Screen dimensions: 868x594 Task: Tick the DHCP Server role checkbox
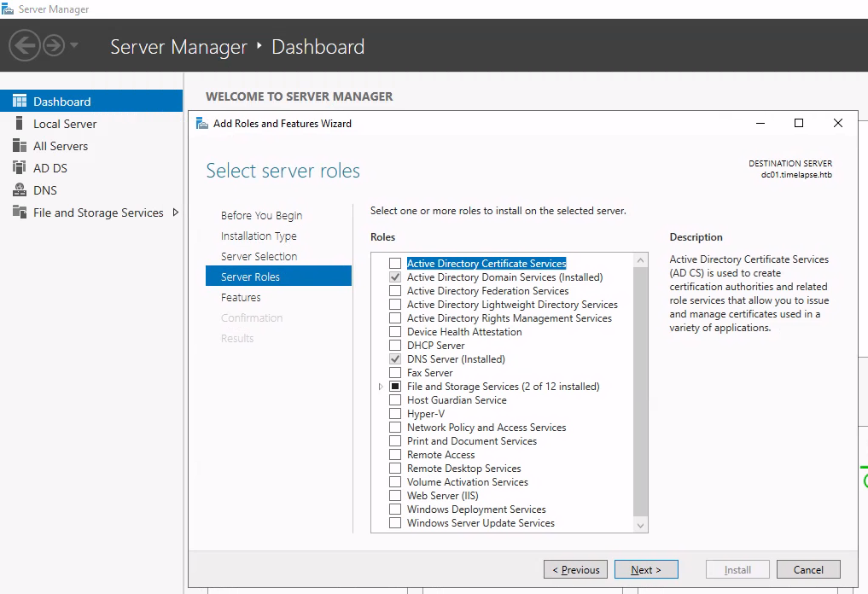(x=395, y=346)
